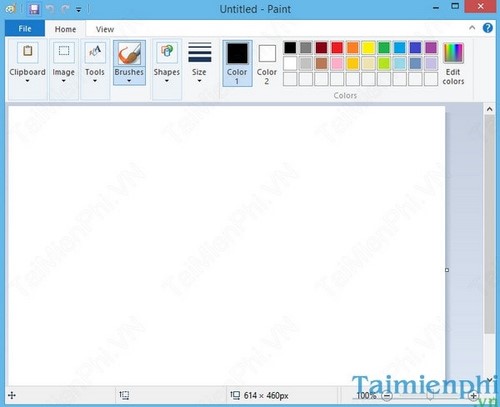Open the Clipboard paste icon
This screenshot has width=500, height=407.
tap(28, 52)
